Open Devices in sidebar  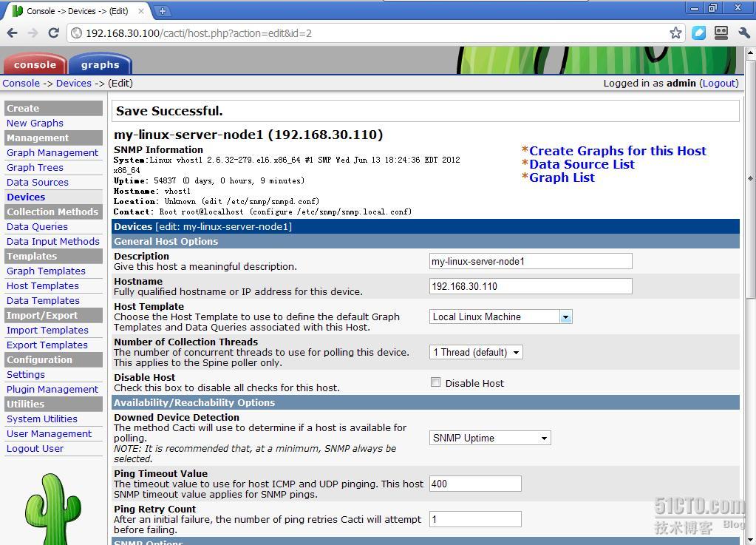26,197
